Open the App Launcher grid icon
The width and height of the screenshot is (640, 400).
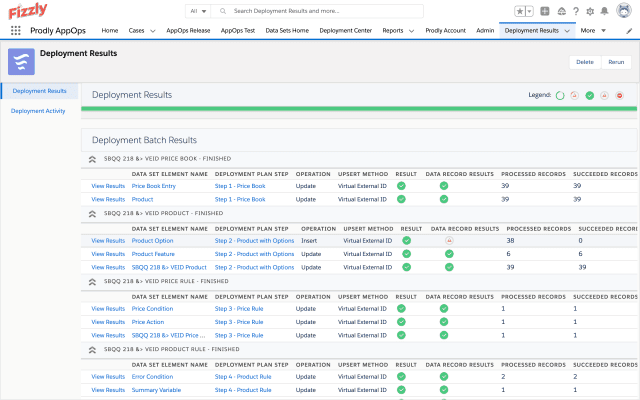[16, 30]
